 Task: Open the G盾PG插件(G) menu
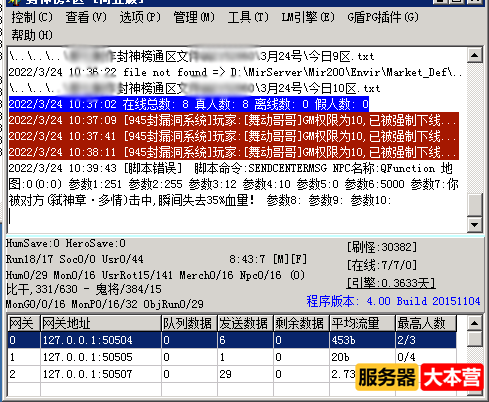[x=383, y=17]
